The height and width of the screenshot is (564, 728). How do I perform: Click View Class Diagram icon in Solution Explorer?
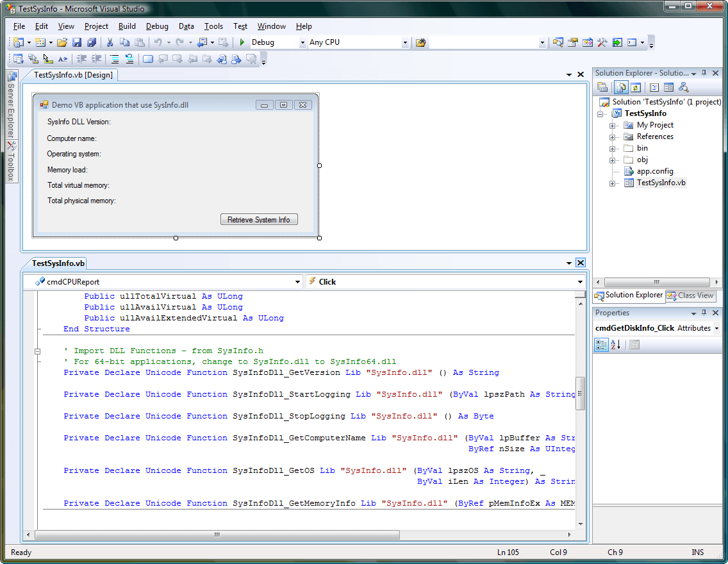[683, 87]
